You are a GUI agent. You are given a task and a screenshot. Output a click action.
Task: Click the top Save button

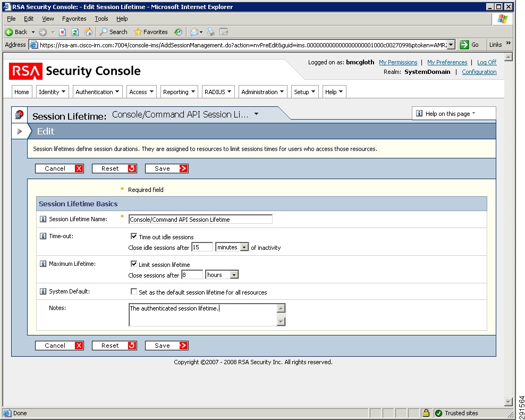click(x=167, y=169)
